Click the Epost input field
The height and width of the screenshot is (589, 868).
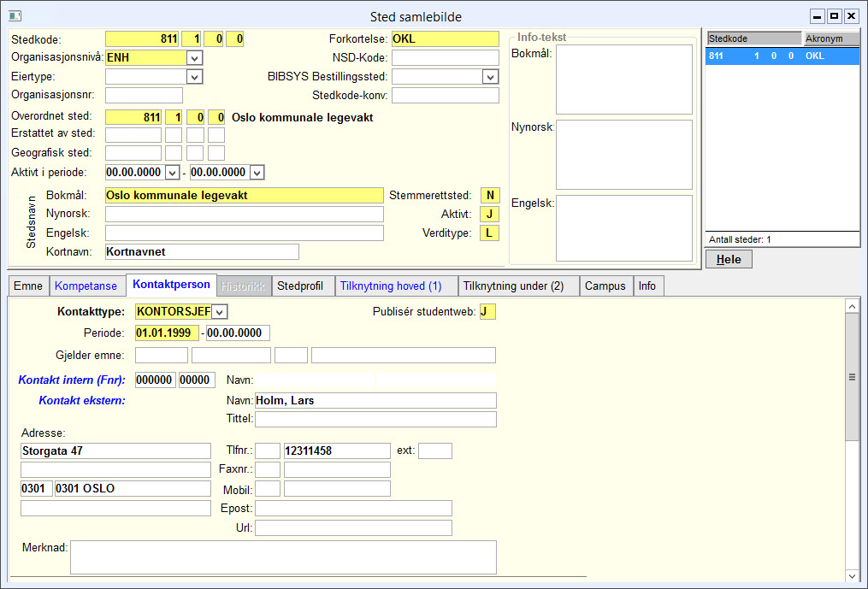[353, 508]
